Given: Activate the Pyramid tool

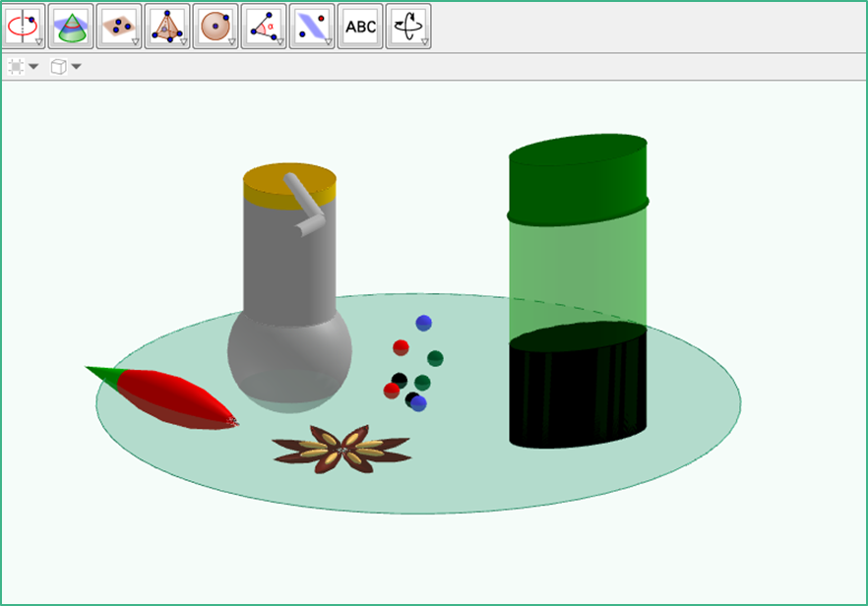Looking at the screenshot, I should tap(167, 27).
